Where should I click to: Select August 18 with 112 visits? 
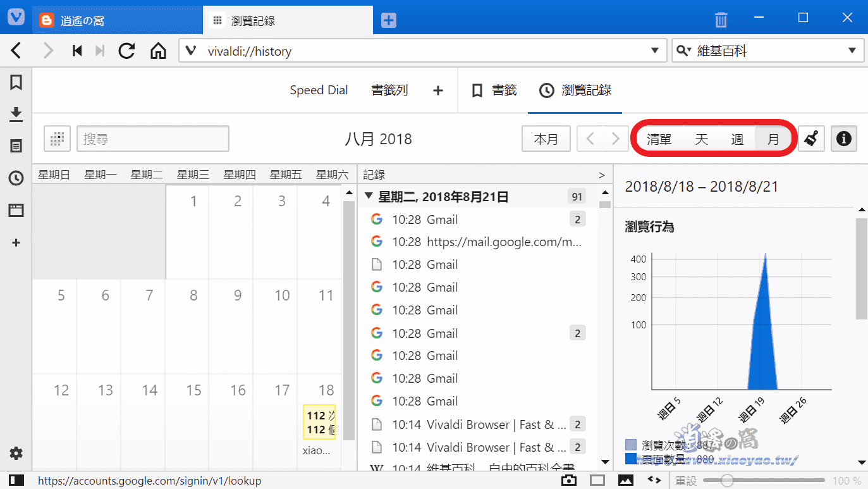point(319,421)
